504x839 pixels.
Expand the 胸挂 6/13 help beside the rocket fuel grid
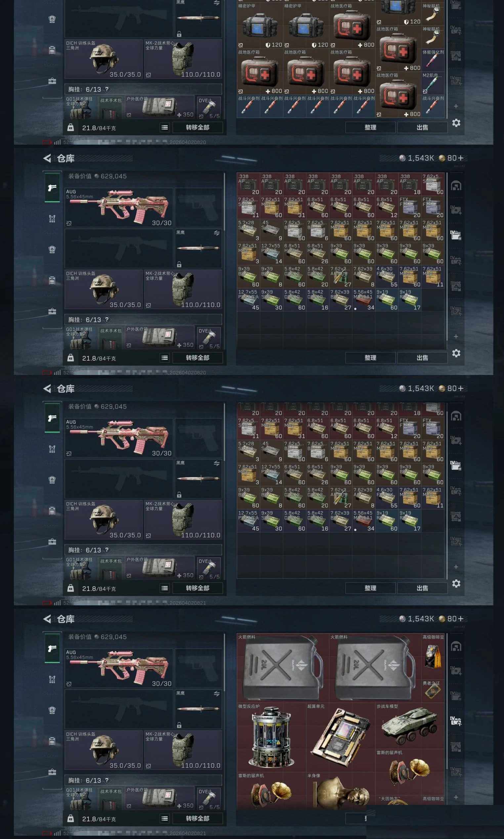(x=106, y=780)
